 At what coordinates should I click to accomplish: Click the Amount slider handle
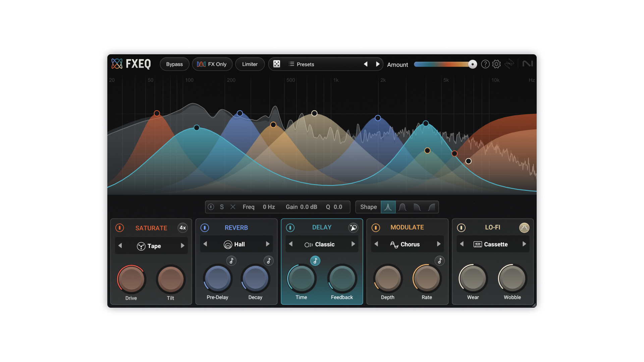pos(473,64)
